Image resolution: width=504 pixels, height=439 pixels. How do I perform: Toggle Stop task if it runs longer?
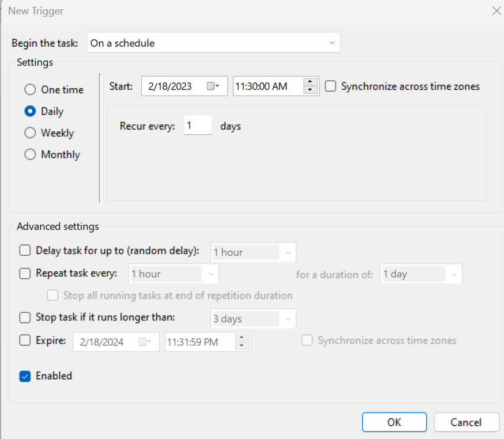[25, 317]
